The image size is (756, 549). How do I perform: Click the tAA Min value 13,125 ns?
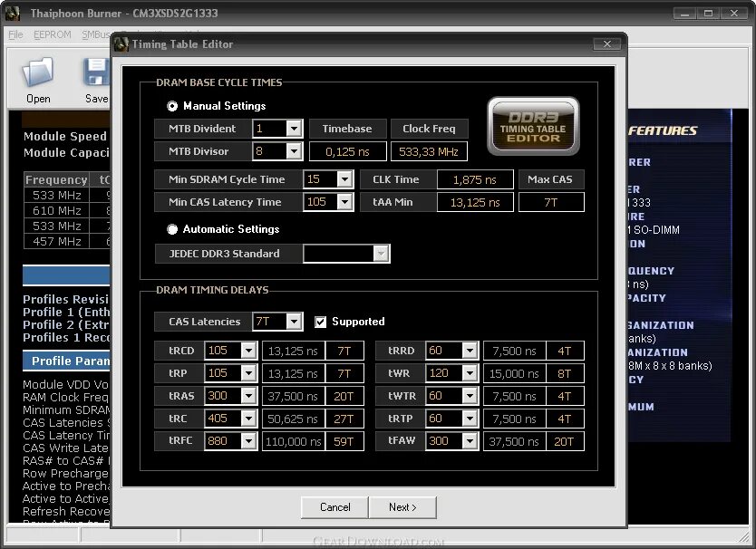pos(475,202)
